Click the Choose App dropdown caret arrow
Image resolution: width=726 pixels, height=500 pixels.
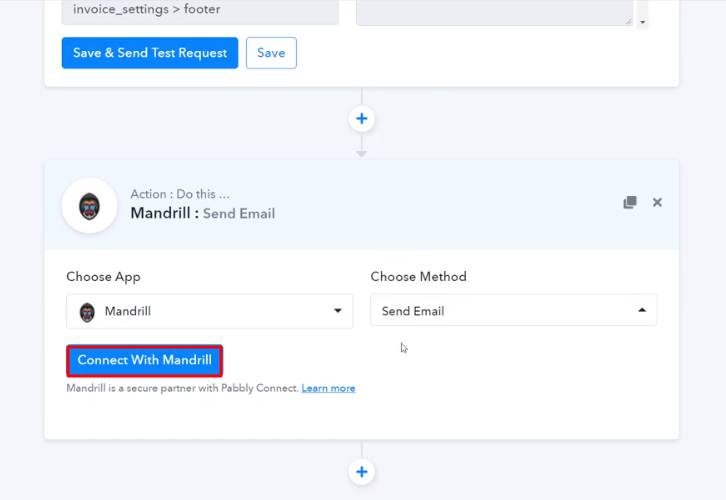(x=338, y=311)
